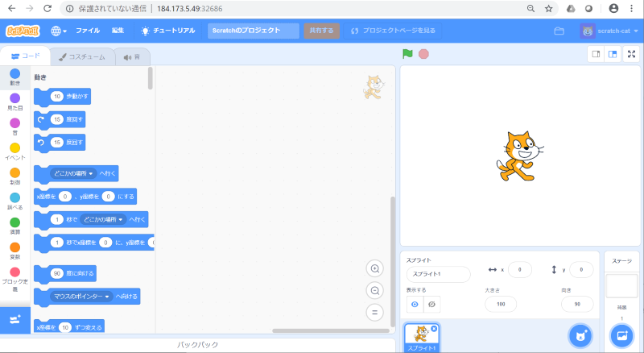Open チュートリアル lightbulb item
644x353 pixels.
pyautogui.click(x=168, y=31)
